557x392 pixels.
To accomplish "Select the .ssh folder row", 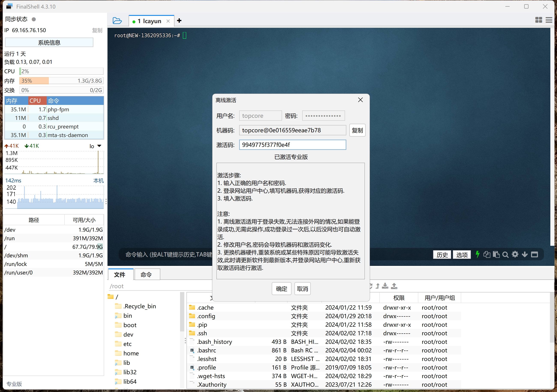I will [324, 333].
